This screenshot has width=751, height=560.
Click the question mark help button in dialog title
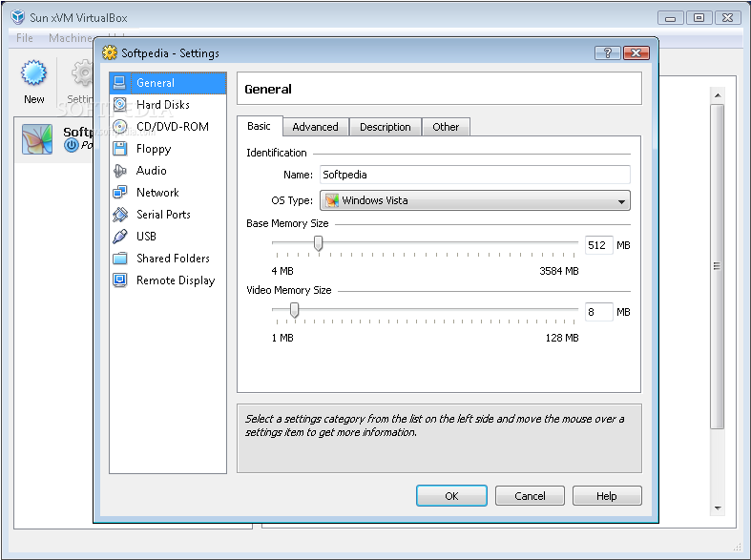coord(607,52)
